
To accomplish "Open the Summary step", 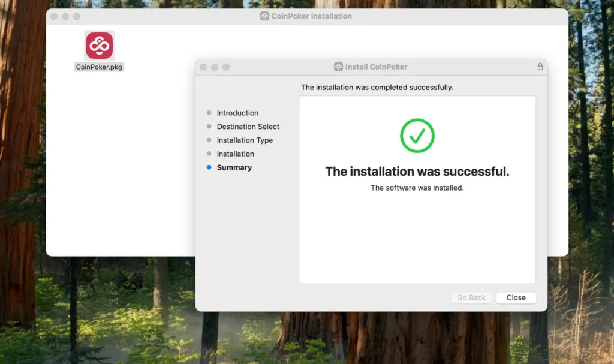I will 234,167.
